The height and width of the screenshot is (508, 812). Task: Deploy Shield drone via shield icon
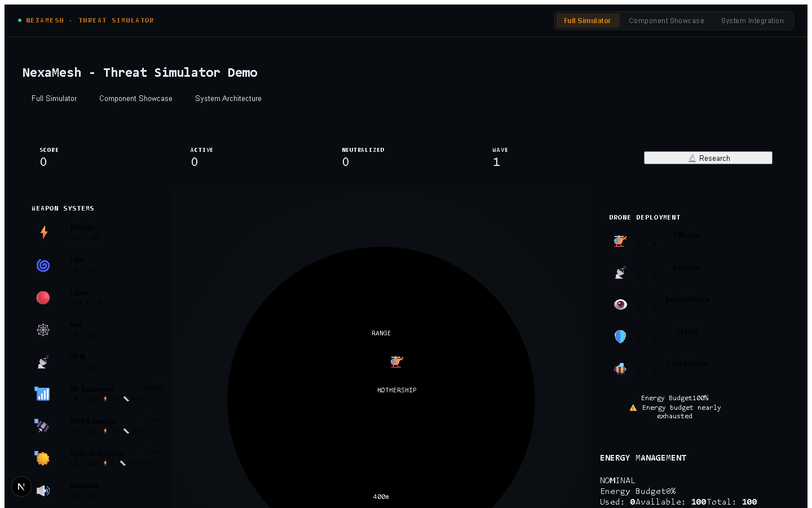pyautogui.click(x=620, y=337)
